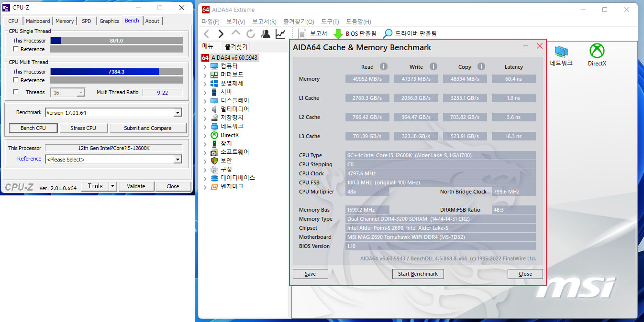Expand the 소프트웨어 tree node
This screenshot has width=644, height=322.
[205, 152]
